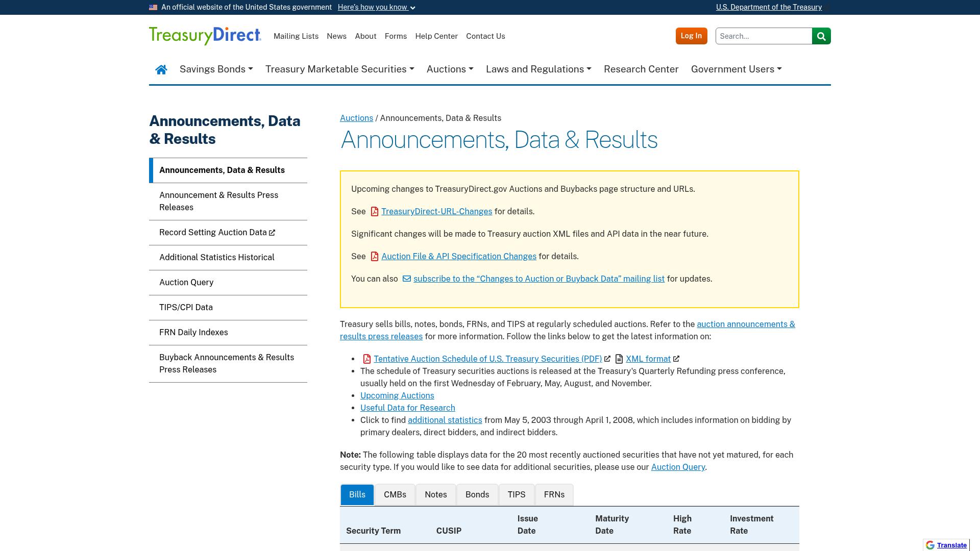This screenshot has width=980, height=551.
Task: Open Research Center in the main navigation
Action: (641, 69)
